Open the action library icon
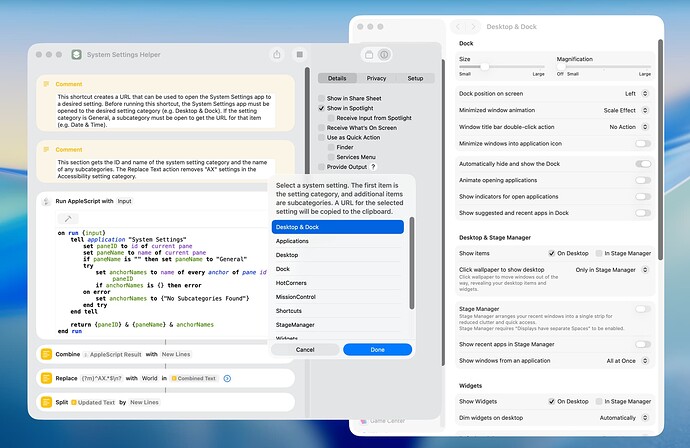Image resolution: width=690 pixels, height=448 pixels. [x=369, y=55]
